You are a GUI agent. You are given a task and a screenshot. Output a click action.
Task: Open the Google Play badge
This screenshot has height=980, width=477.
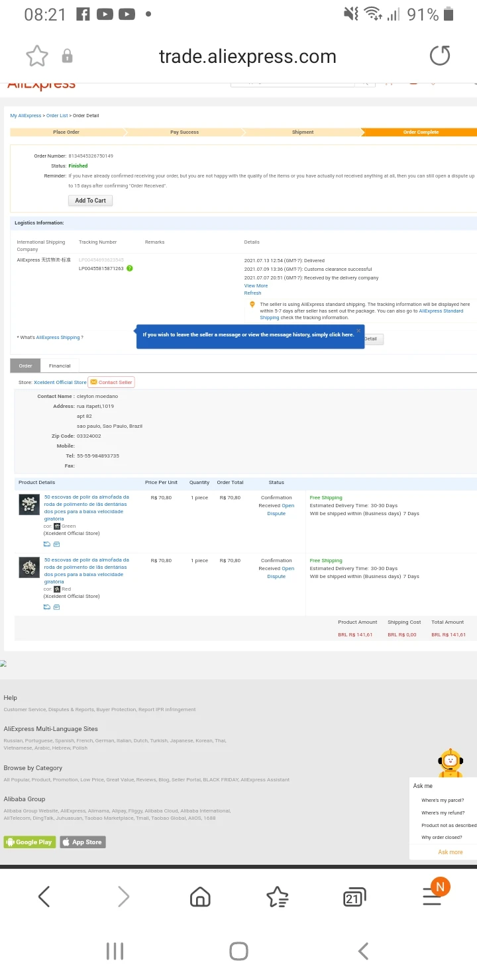click(30, 842)
